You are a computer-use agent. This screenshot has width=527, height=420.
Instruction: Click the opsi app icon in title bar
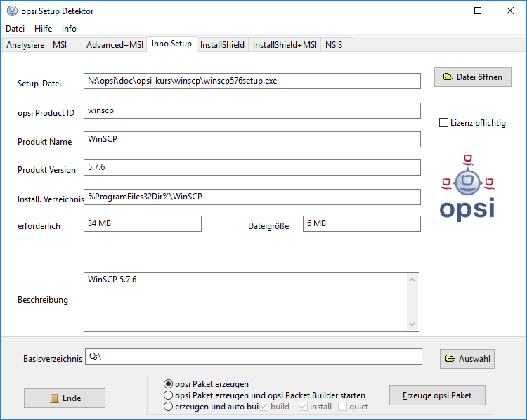(x=11, y=11)
